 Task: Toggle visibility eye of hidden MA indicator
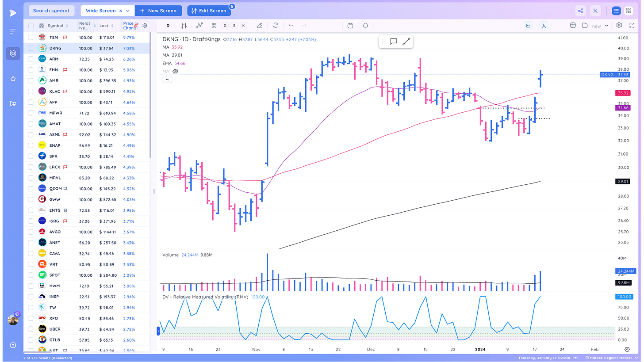[175, 71]
